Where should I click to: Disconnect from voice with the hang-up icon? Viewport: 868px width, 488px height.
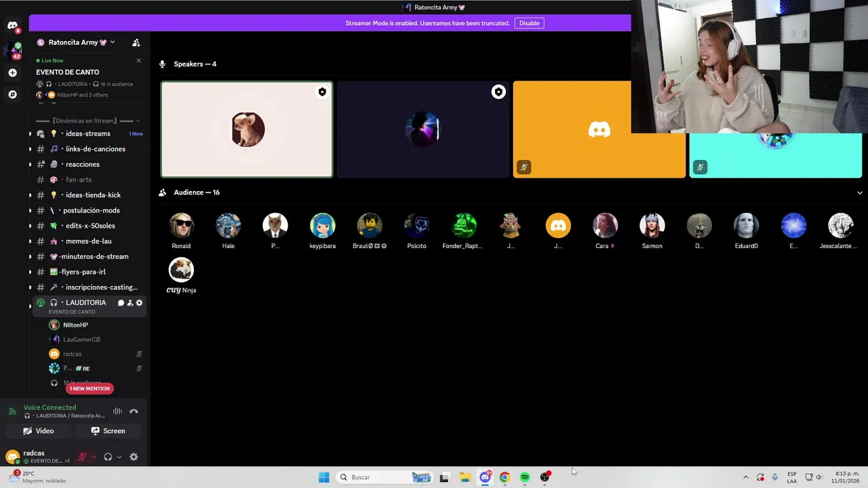click(134, 411)
